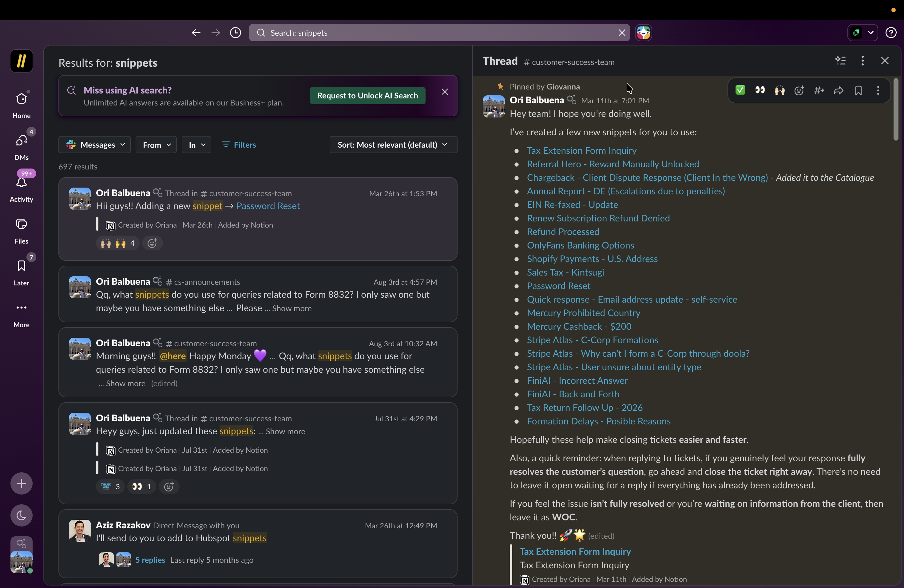The image size is (904, 588).
Task: Open the workspace logo switcher
Action: (21, 61)
